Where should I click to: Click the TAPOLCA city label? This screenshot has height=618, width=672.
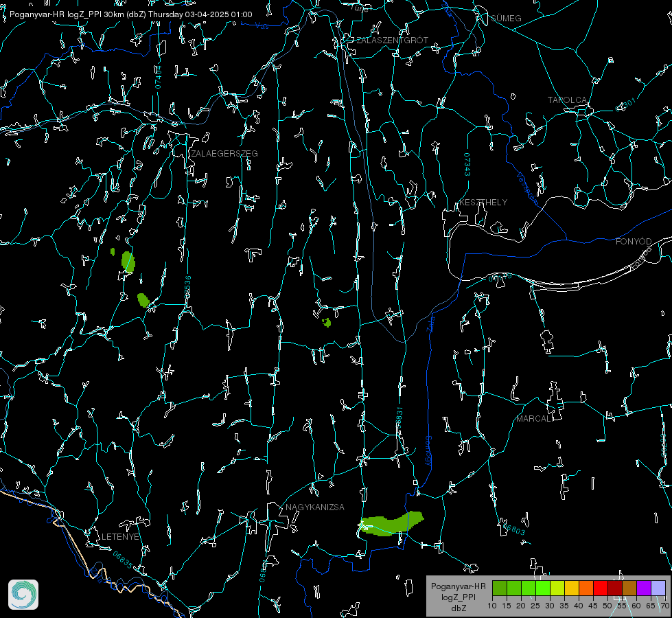coord(567,100)
